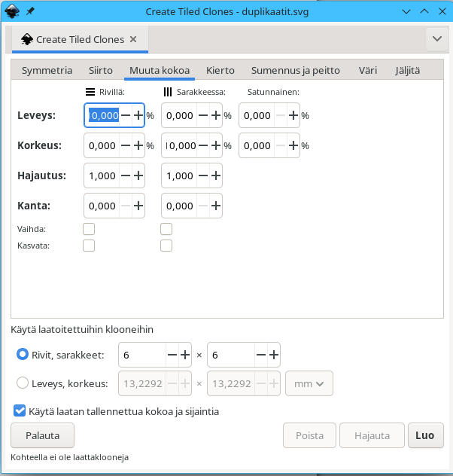453x476 pixels.
Task: Increase Korkeus Satunnainen value with plus
Action: (293, 145)
